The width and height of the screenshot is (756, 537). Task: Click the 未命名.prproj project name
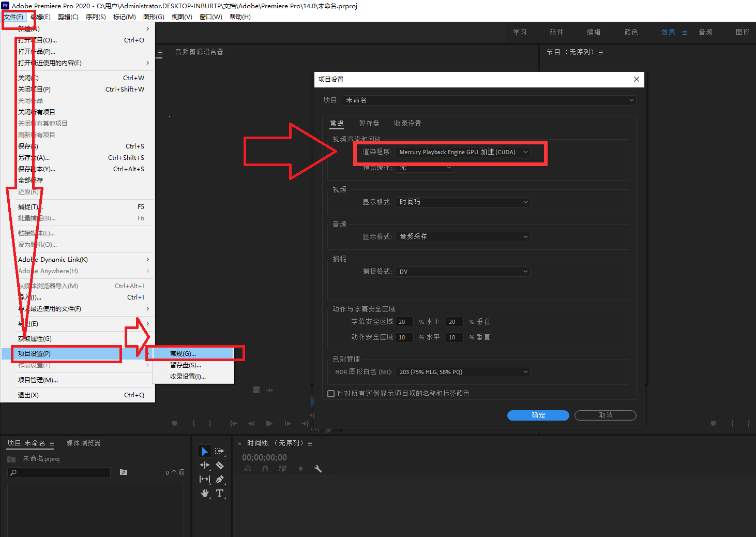pos(41,459)
